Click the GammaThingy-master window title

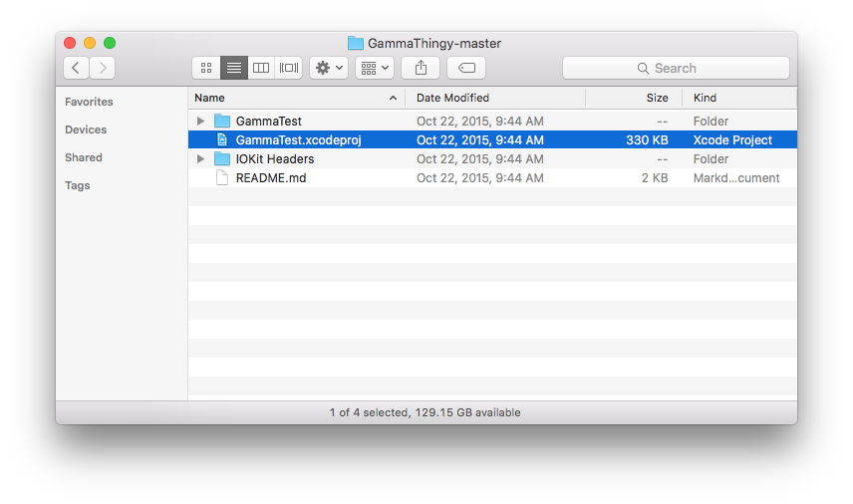coord(434,43)
